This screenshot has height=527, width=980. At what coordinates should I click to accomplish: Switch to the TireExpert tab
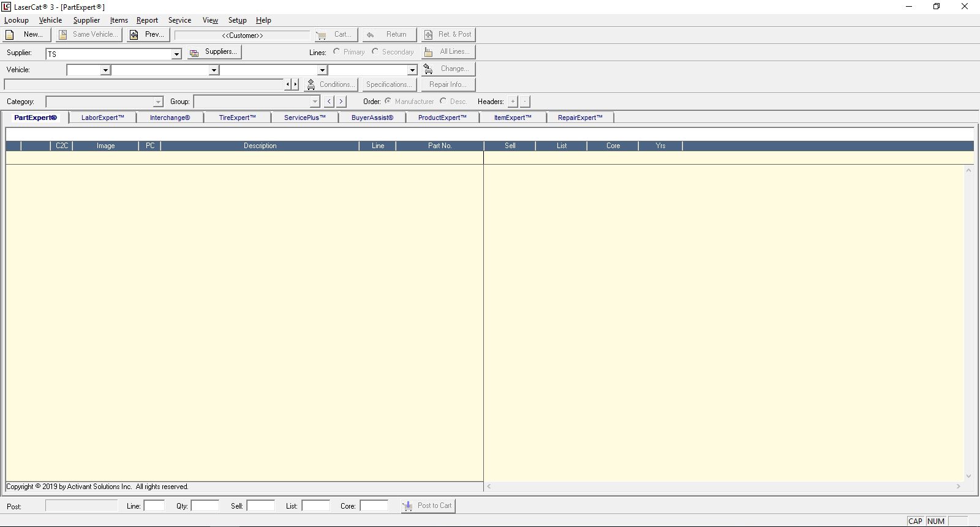[238, 118]
